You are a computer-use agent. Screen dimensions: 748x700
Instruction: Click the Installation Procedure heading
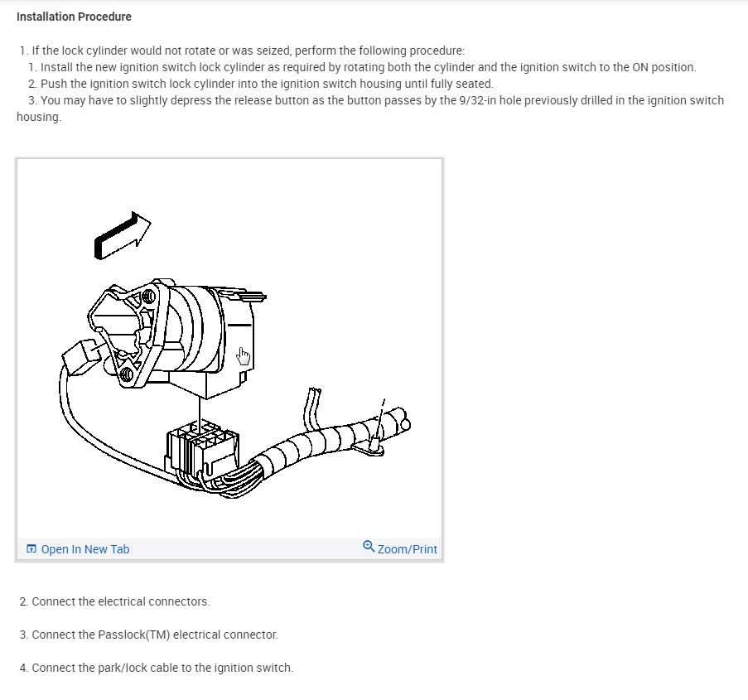(x=74, y=17)
